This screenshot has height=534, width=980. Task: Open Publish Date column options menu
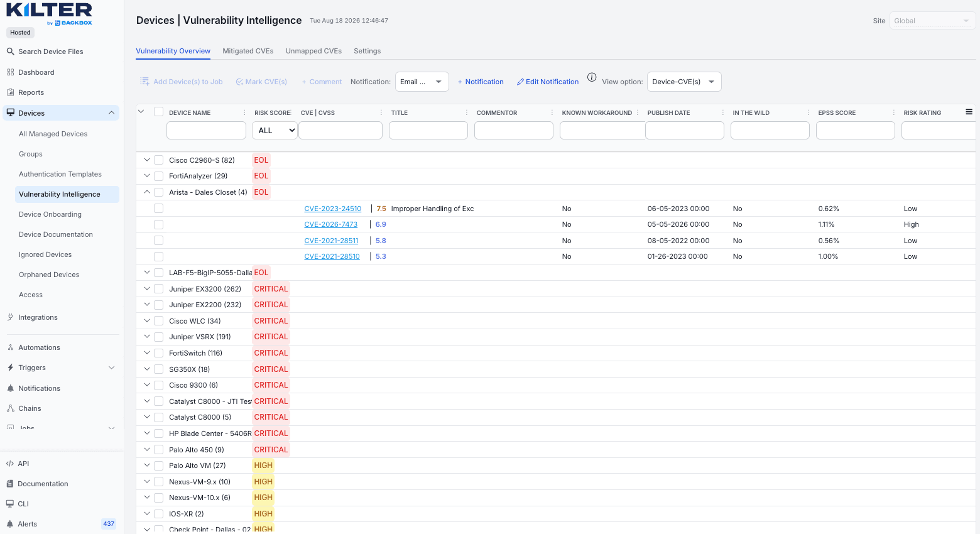click(x=723, y=112)
